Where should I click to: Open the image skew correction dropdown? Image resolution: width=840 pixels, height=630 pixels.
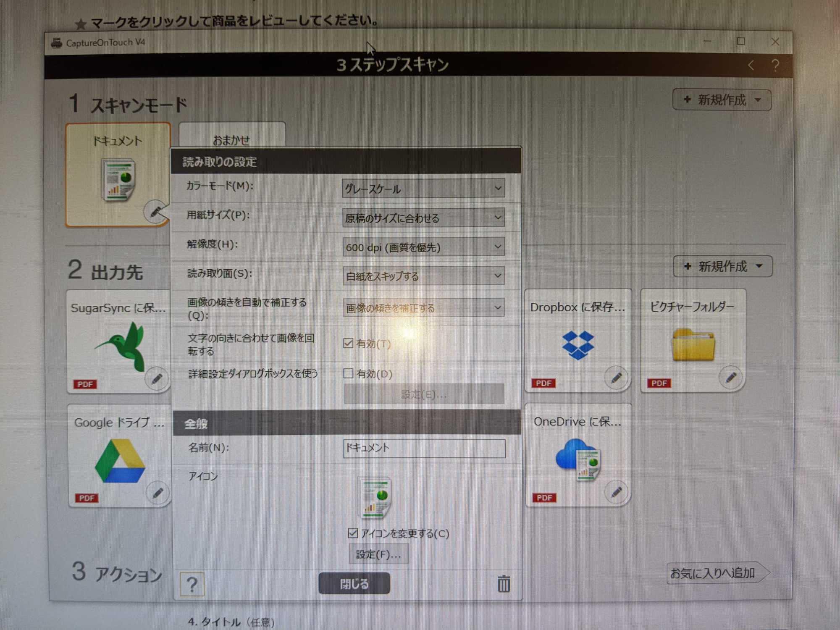point(423,307)
